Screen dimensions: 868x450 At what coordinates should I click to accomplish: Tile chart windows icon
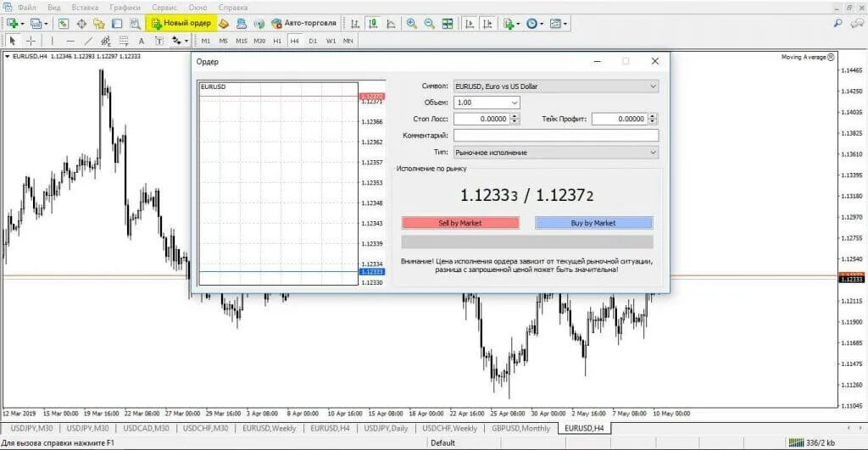click(x=448, y=23)
